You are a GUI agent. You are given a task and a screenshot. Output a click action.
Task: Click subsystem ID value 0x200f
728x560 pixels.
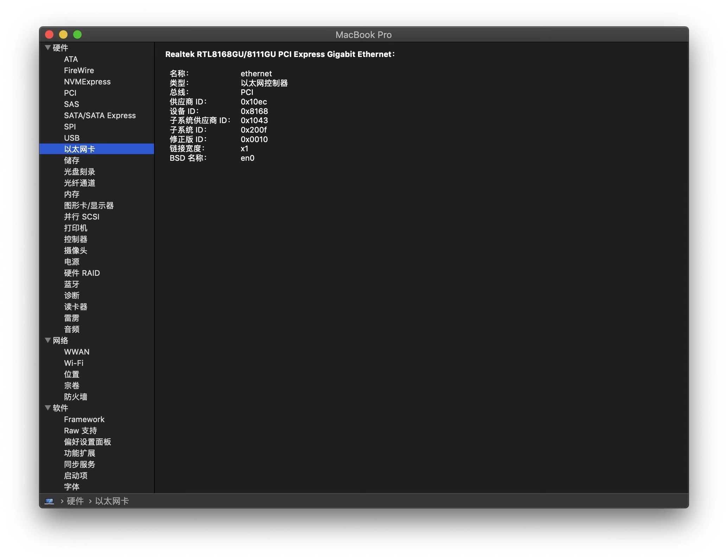tap(254, 130)
